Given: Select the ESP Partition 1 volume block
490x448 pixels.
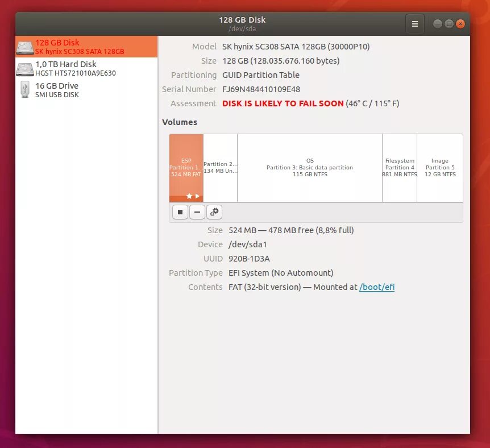Looking at the screenshot, I should click(x=186, y=168).
